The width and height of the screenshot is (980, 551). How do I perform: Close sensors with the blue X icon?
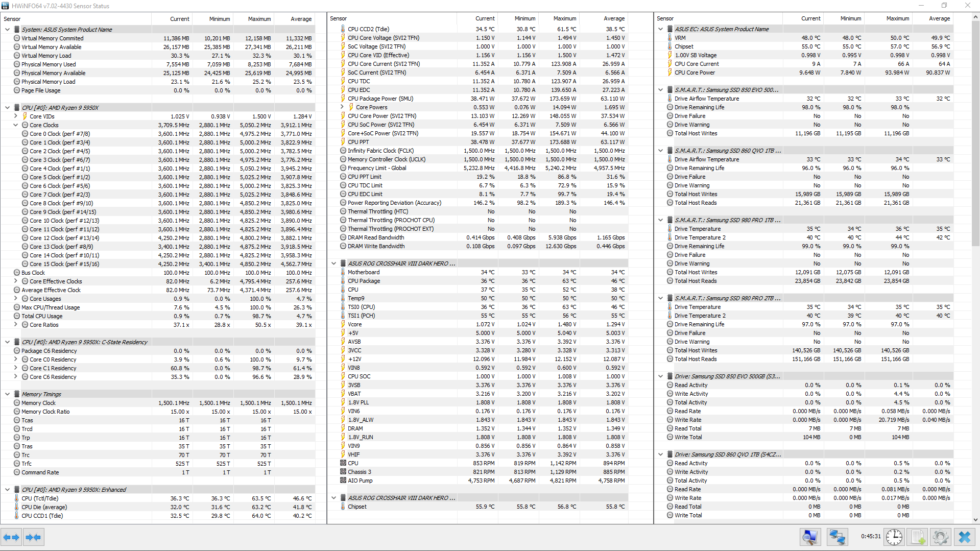coord(964,537)
